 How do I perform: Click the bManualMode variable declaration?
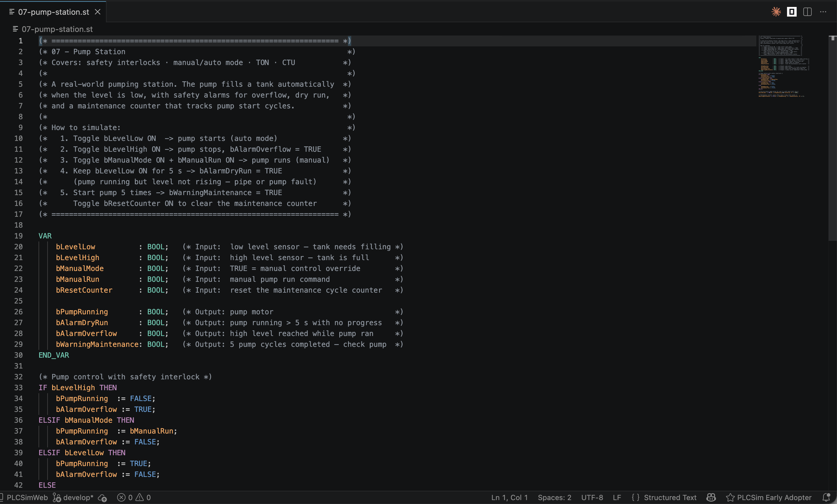[x=80, y=269]
